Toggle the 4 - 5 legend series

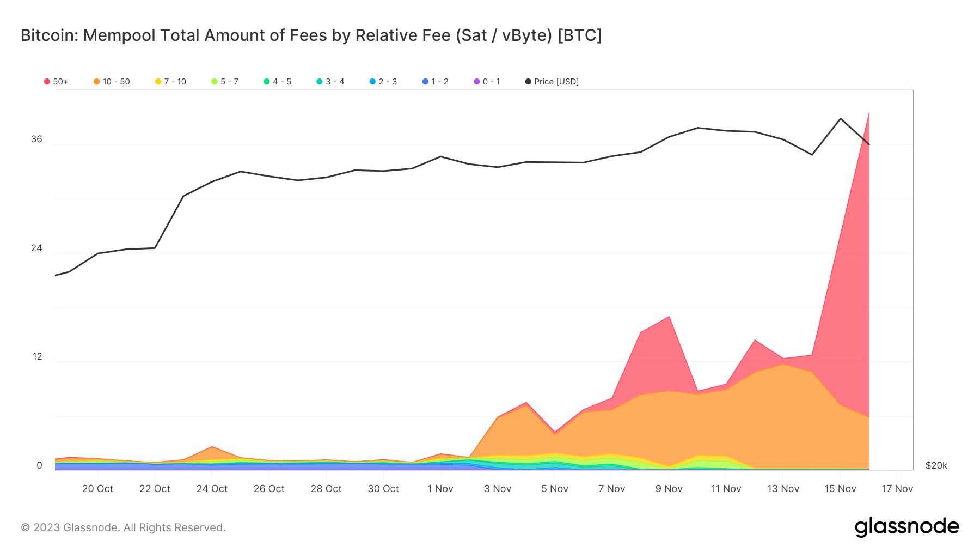[278, 82]
